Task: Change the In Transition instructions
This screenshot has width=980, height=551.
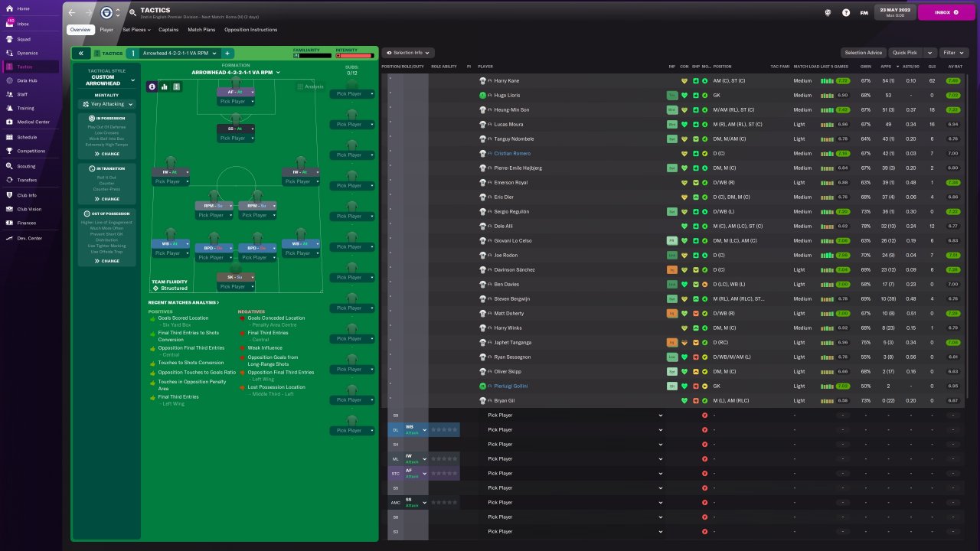Action: (x=107, y=199)
